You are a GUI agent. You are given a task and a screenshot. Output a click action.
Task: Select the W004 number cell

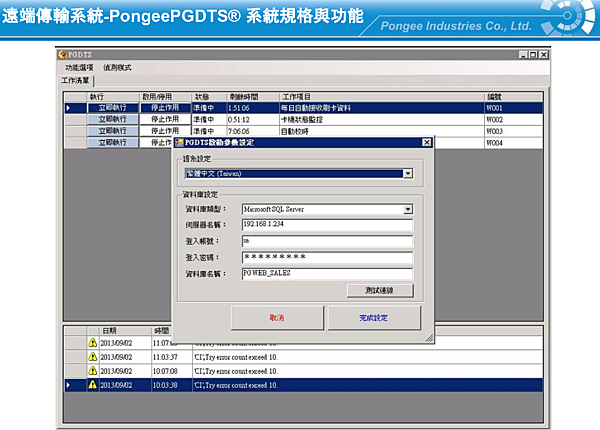[x=514, y=143]
